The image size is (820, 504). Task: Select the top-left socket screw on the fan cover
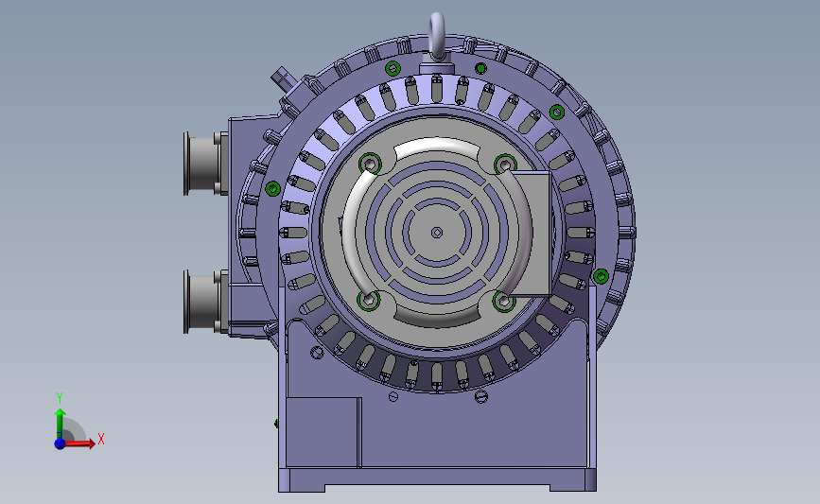pos(370,165)
